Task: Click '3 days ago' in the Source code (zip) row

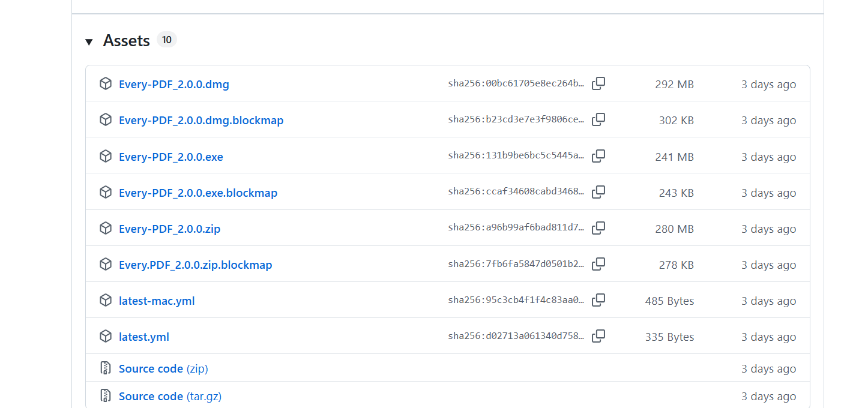Action: point(768,369)
